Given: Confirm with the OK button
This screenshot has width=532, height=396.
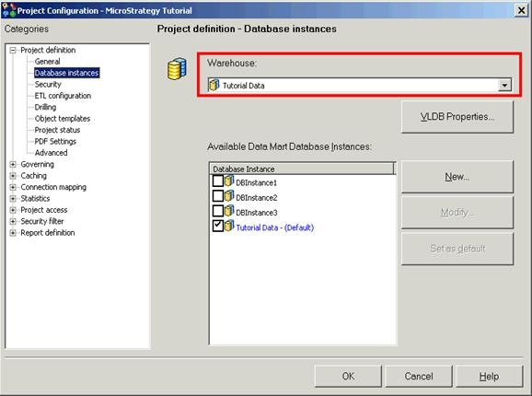Looking at the screenshot, I should (348, 376).
